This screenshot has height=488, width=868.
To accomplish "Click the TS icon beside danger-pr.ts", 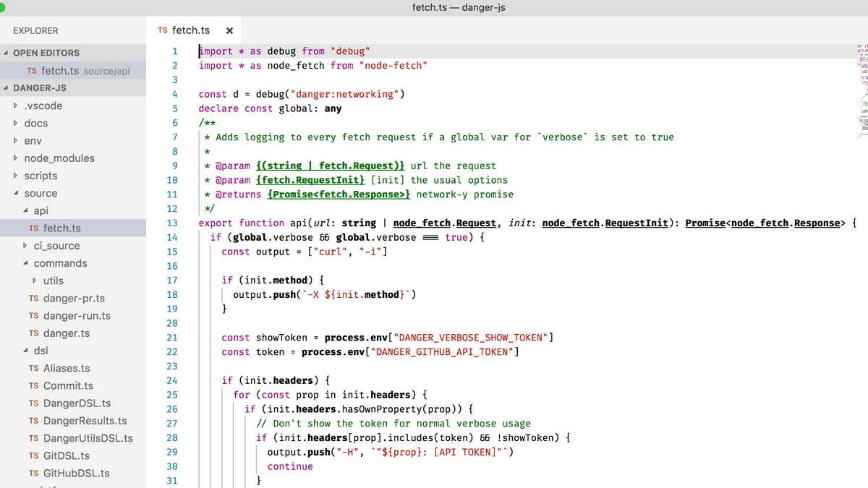I will 33,298.
